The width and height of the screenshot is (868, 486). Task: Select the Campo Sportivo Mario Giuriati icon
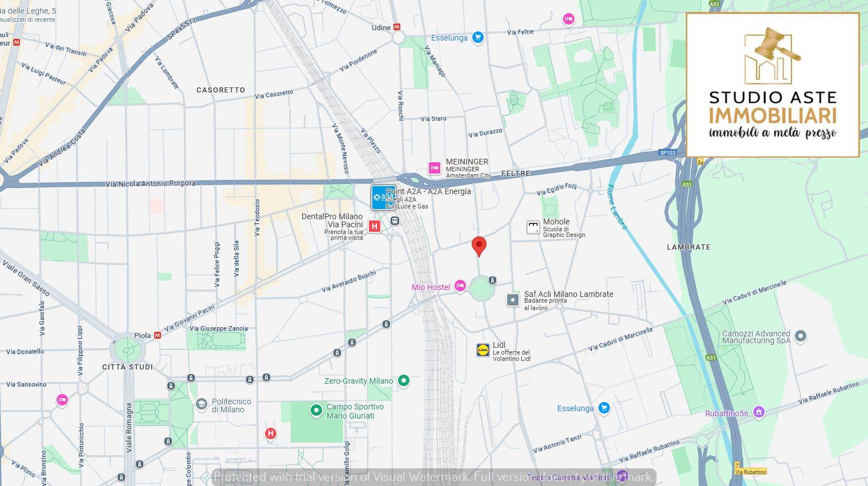316,411
